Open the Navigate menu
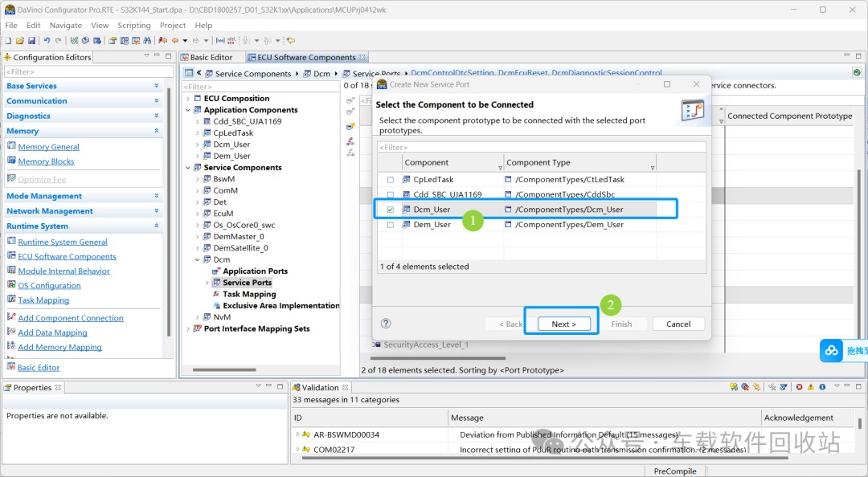 (66, 26)
